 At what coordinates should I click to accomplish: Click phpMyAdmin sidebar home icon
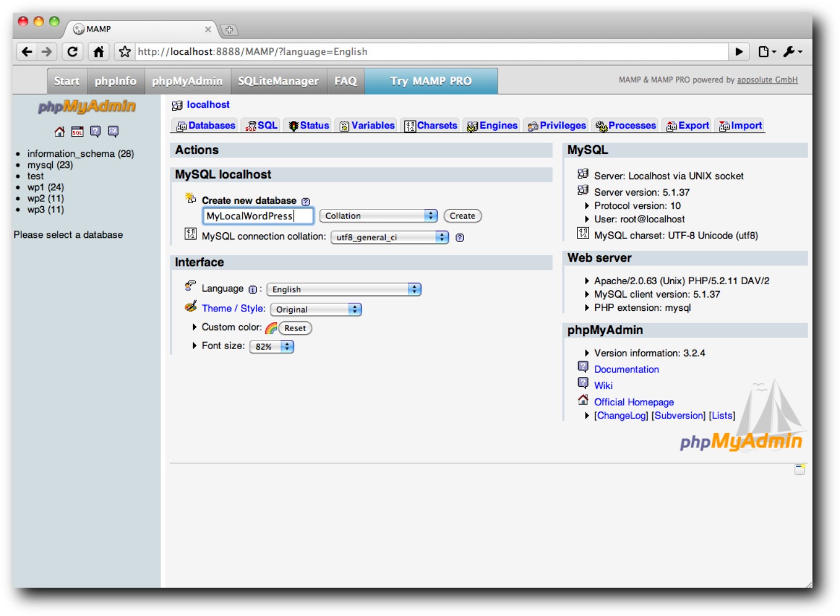(60, 132)
